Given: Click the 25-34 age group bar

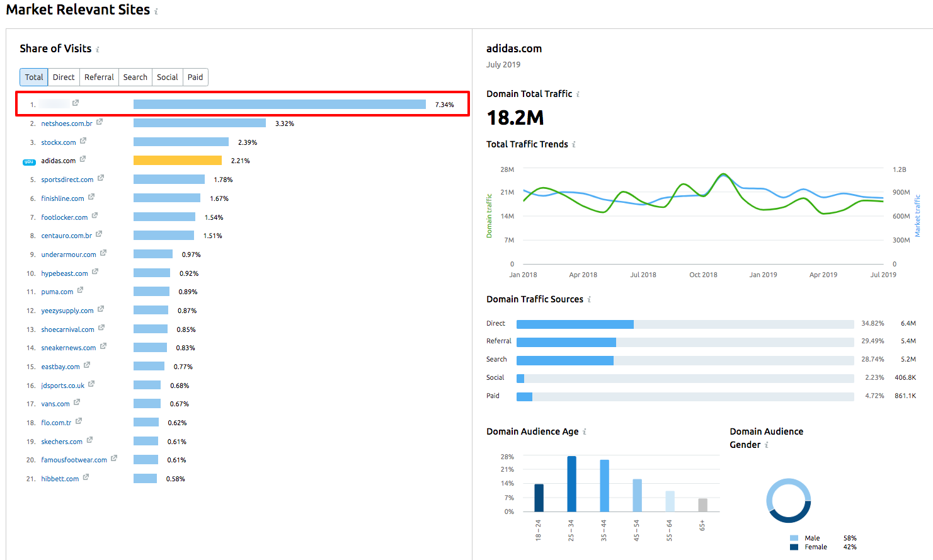Looking at the screenshot, I should 571,484.
